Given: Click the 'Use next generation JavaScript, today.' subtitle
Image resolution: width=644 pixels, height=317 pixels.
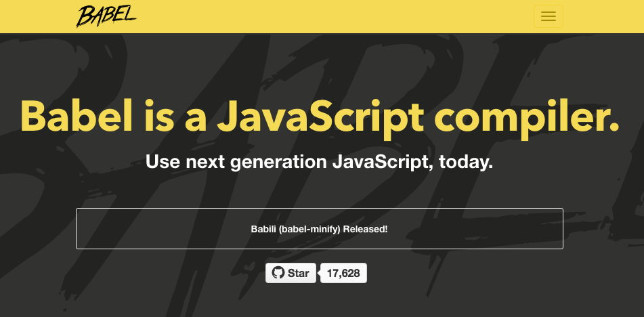Looking at the screenshot, I should point(319,162).
